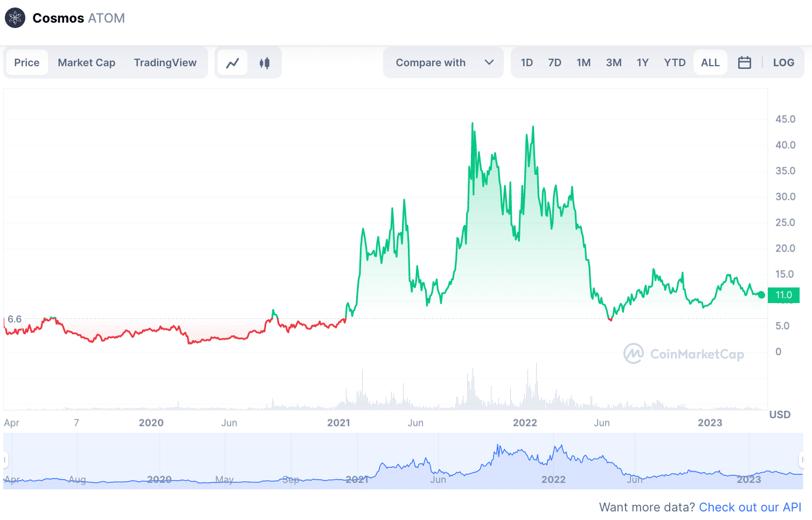Expand the Compare with dropdown
Image resolution: width=812 pixels, height=520 pixels.
coord(443,62)
